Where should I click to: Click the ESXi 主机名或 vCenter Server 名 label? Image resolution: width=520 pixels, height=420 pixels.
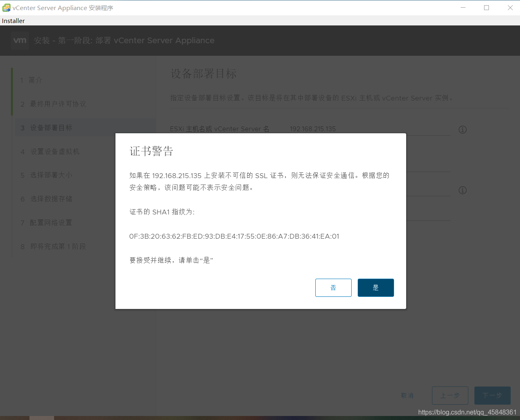(x=220, y=129)
